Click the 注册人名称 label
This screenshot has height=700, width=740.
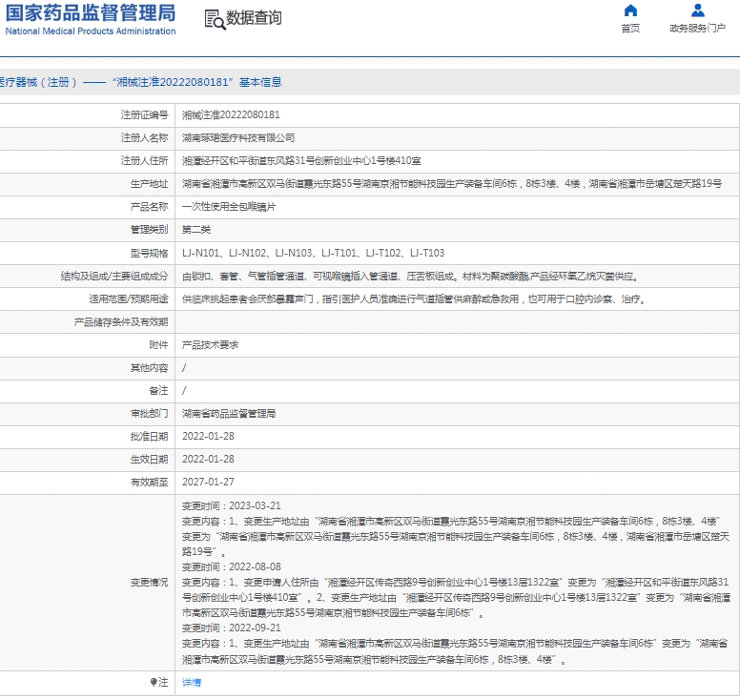click(144, 138)
